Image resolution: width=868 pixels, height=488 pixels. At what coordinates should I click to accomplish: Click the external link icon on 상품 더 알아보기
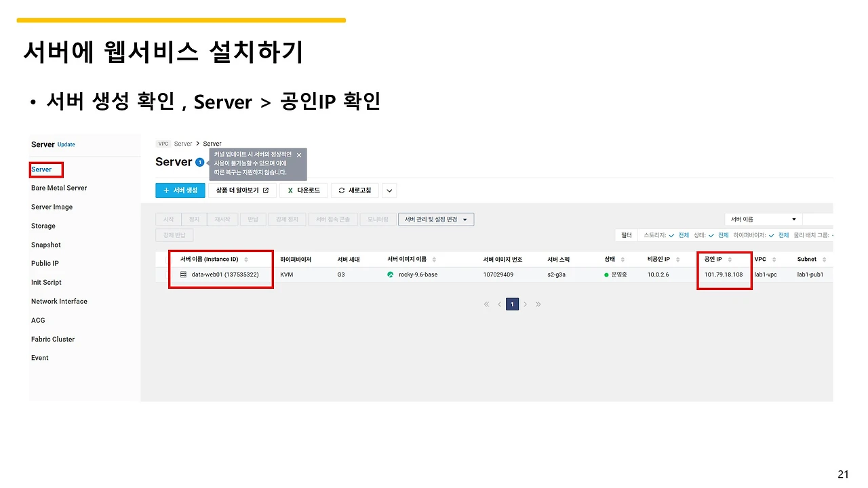[x=266, y=190]
